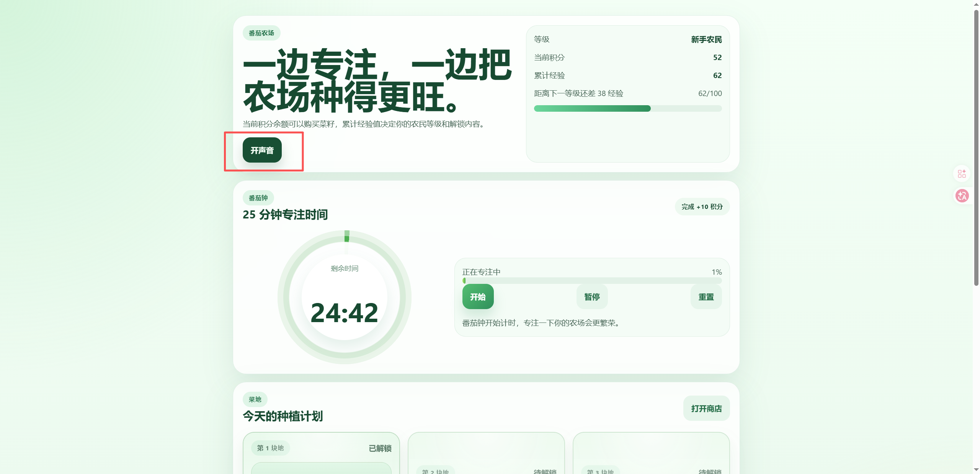Click the 正在专注中 focus progress bar

tap(592, 281)
